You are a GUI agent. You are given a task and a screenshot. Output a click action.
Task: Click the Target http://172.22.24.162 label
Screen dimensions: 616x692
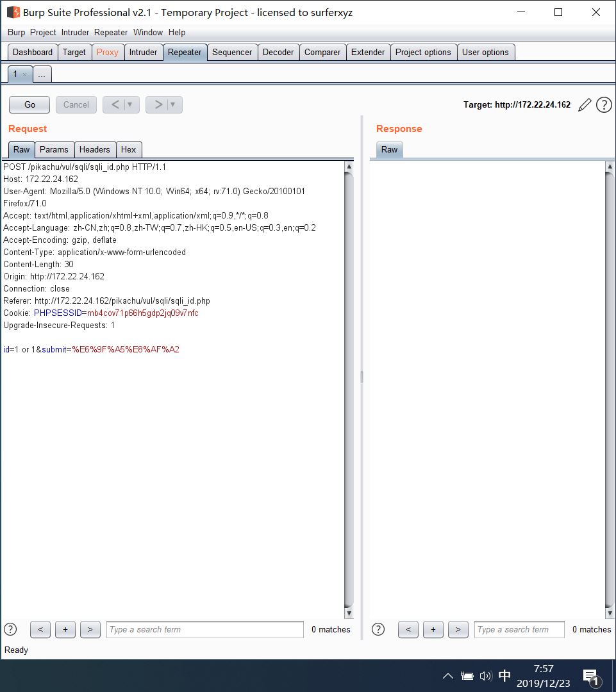(517, 105)
